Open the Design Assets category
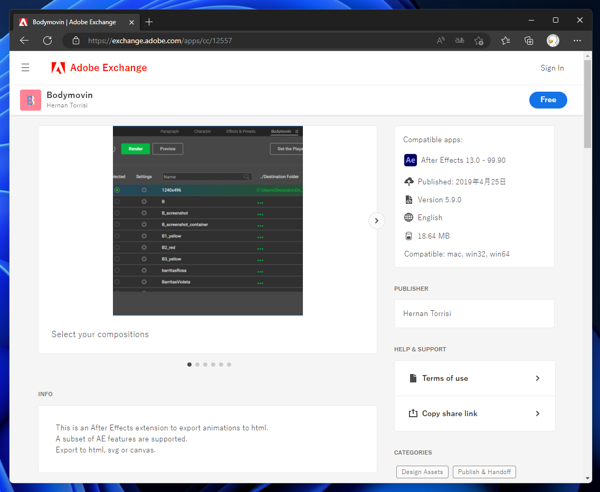The image size is (600, 492). click(x=422, y=472)
